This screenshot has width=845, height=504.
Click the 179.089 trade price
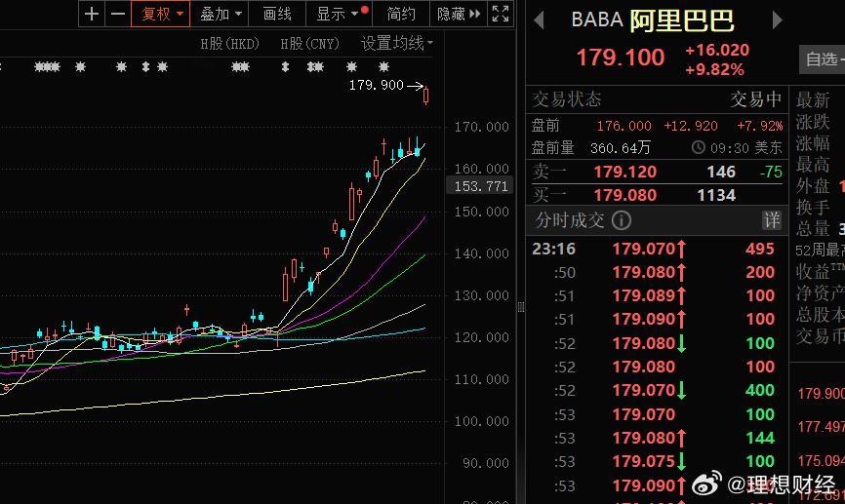pos(643,295)
